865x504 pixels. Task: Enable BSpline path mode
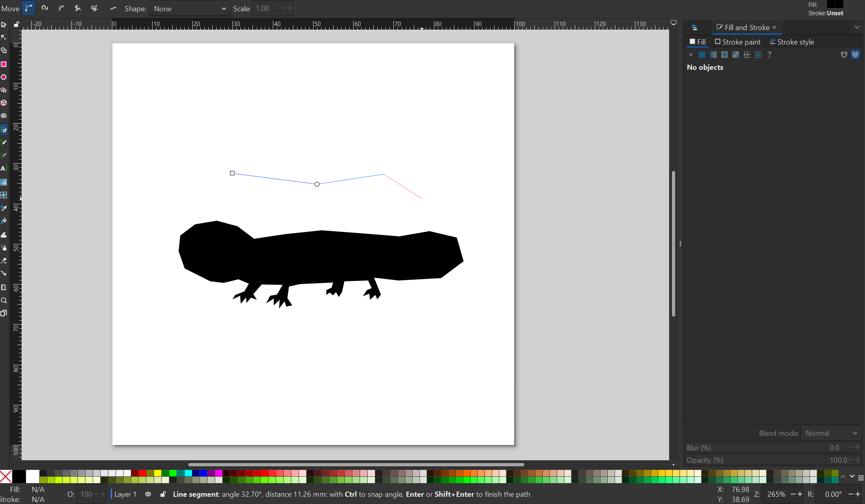coord(61,8)
